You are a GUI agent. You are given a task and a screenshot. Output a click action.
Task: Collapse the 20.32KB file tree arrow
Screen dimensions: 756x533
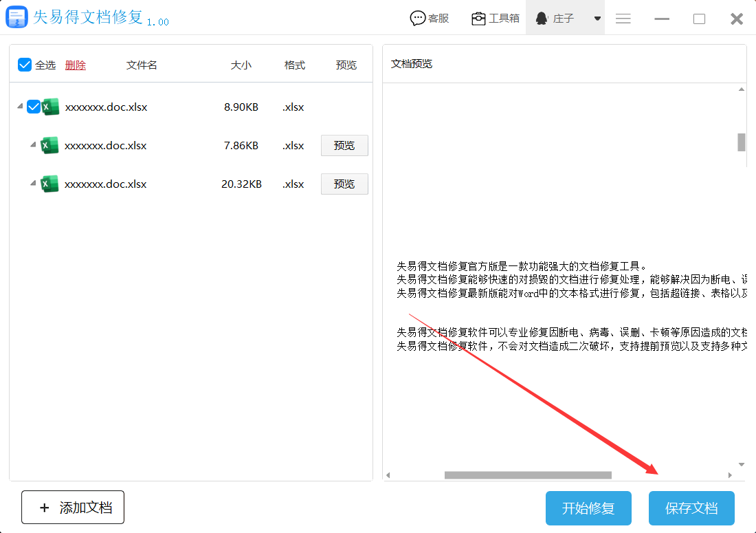click(x=33, y=184)
